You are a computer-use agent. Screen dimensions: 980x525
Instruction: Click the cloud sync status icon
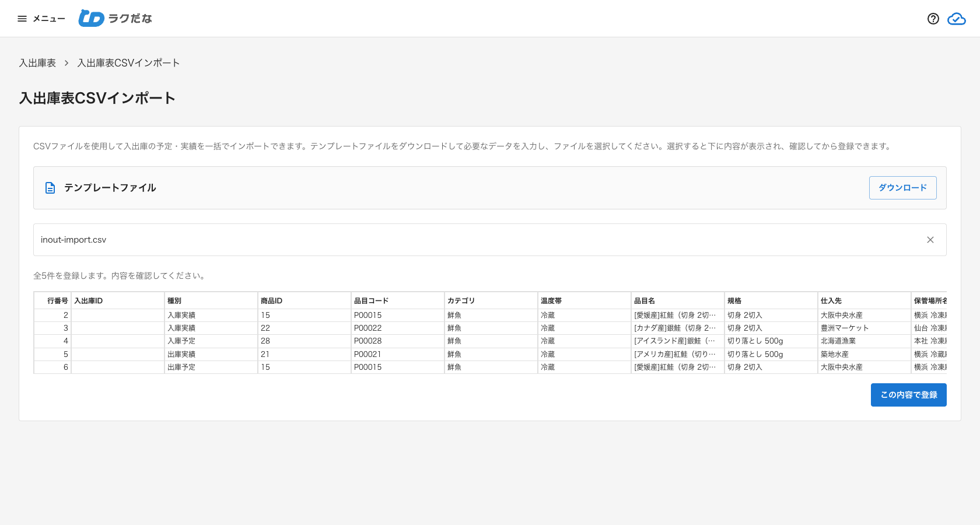point(957,19)
